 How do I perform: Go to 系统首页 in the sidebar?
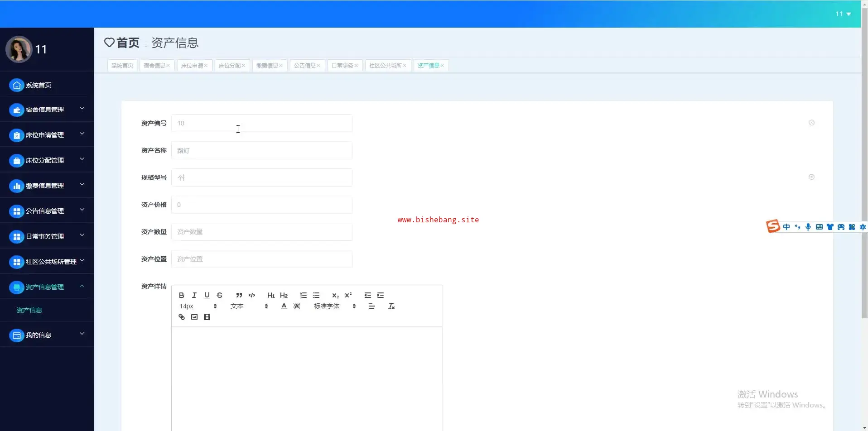coord(47,85)
